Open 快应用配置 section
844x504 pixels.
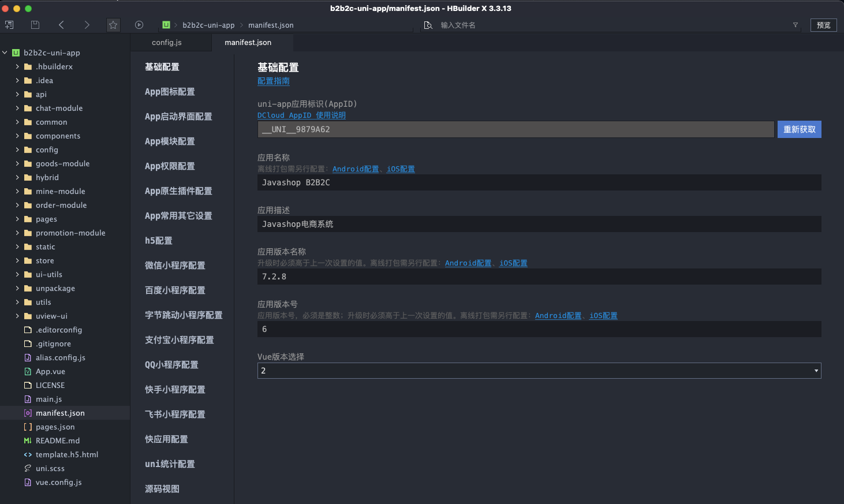coord(166,439)
